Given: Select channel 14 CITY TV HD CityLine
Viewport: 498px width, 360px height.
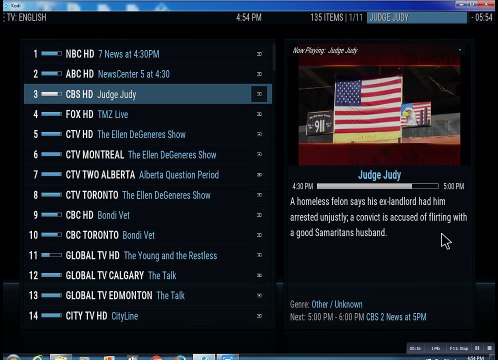Looking at the screenshot, I should pyautogui.click(x=148, y=316).
